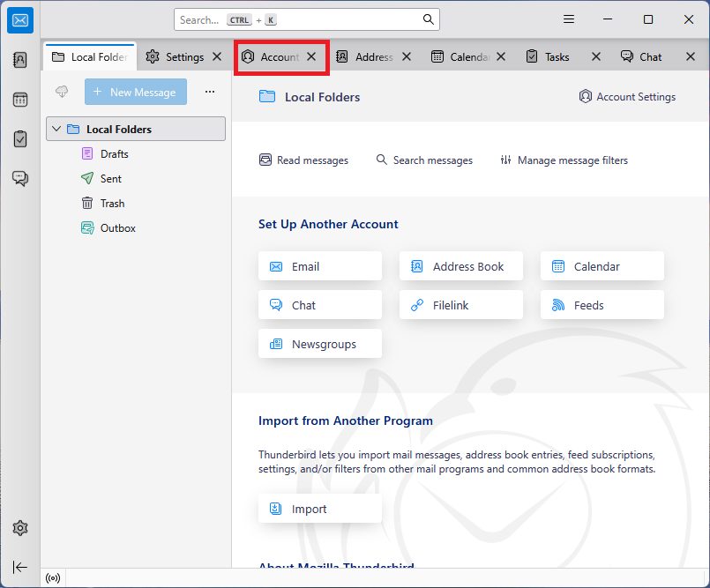Close the Tasks tab
Screen dimensions: 710x588
596,56
